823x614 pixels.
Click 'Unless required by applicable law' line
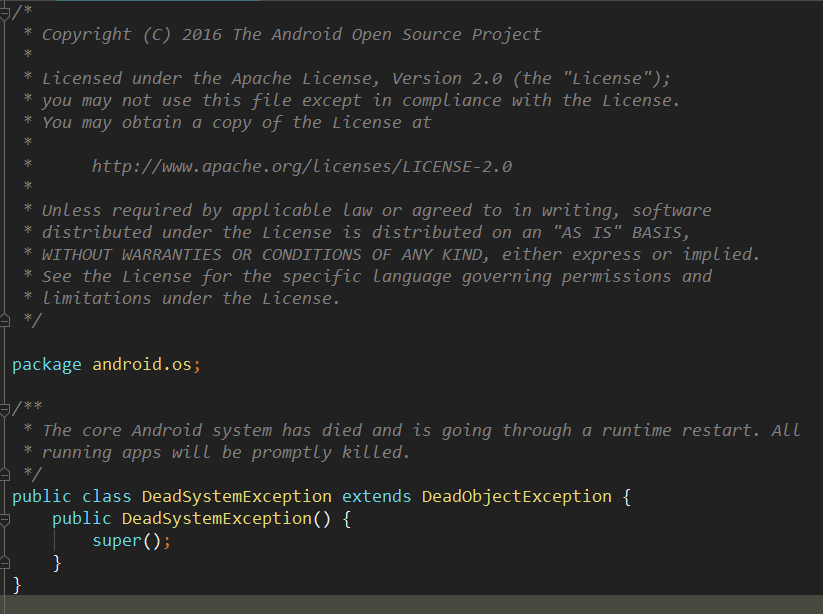pyautogui.click(x=376, y=210)
